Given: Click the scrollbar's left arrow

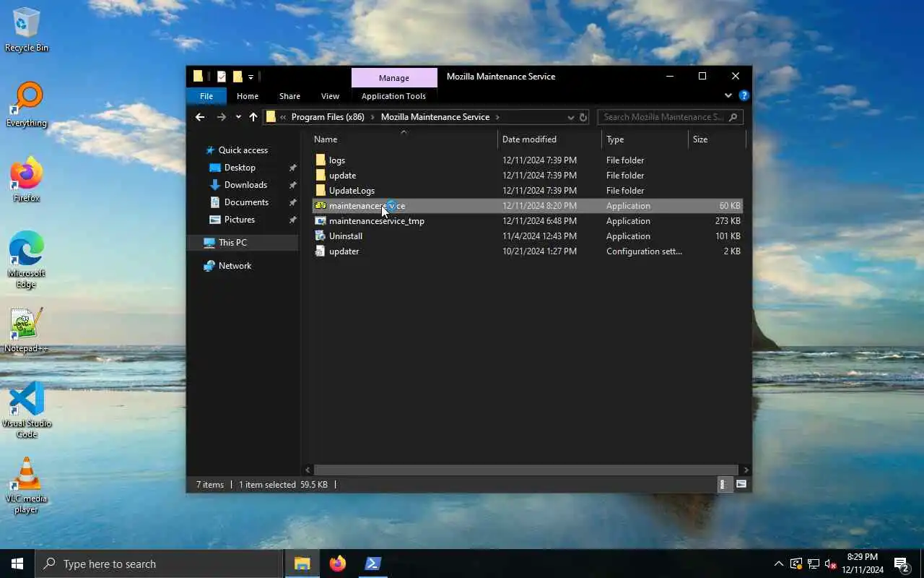Looking at the screenshot, I should [x=308, y=470].
